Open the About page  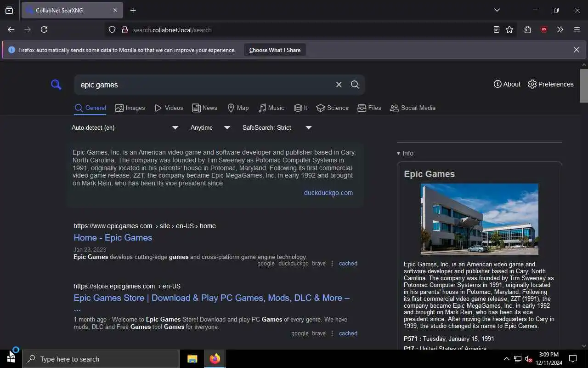click(507, 84)
